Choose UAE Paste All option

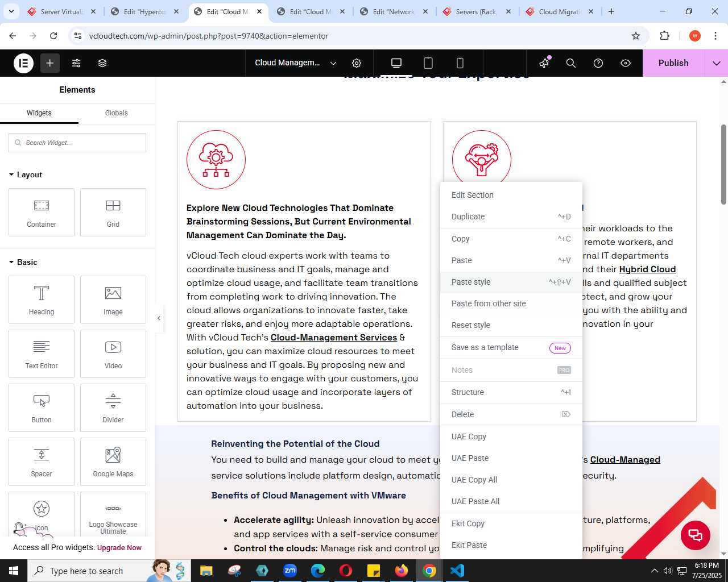511,501
